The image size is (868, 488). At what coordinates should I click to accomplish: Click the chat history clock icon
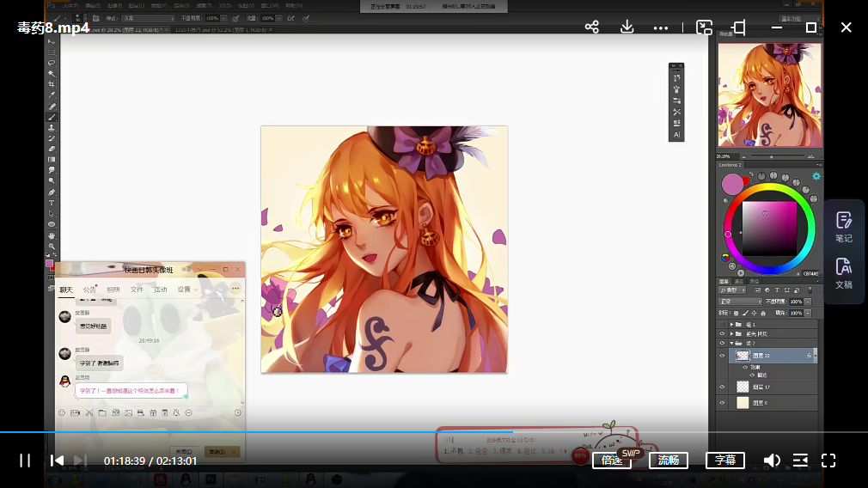coord(237,412)
